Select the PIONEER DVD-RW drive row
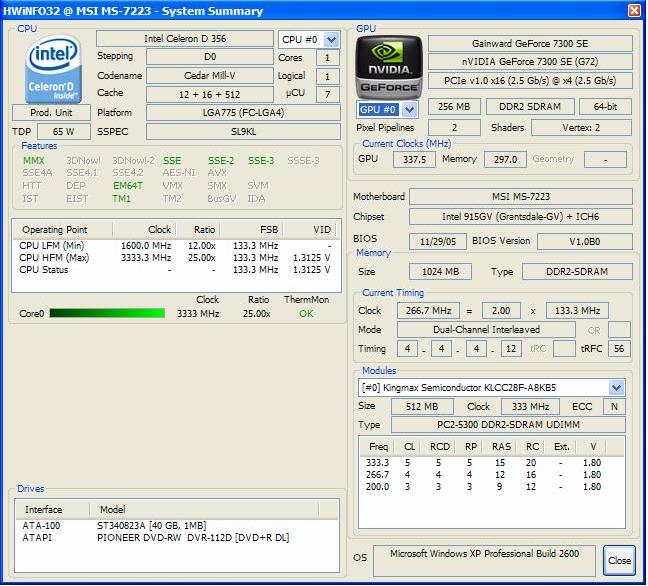648x586 pixels. tap(176, 538)
